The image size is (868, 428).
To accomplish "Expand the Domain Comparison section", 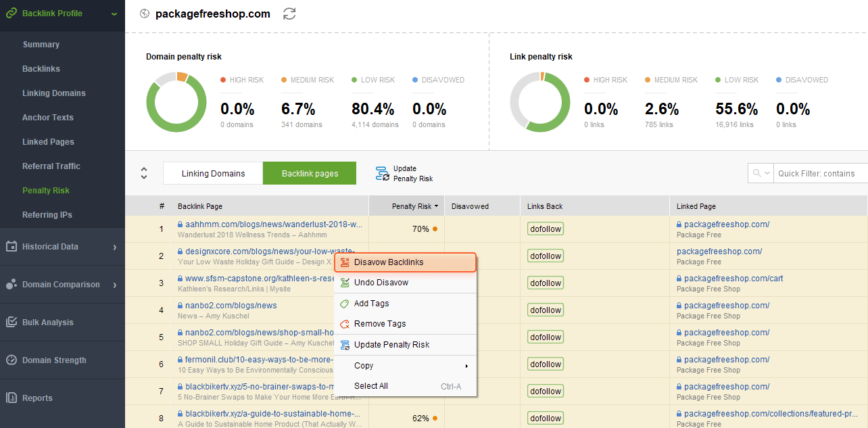I will pyautogui.click(x=115, y=285).
